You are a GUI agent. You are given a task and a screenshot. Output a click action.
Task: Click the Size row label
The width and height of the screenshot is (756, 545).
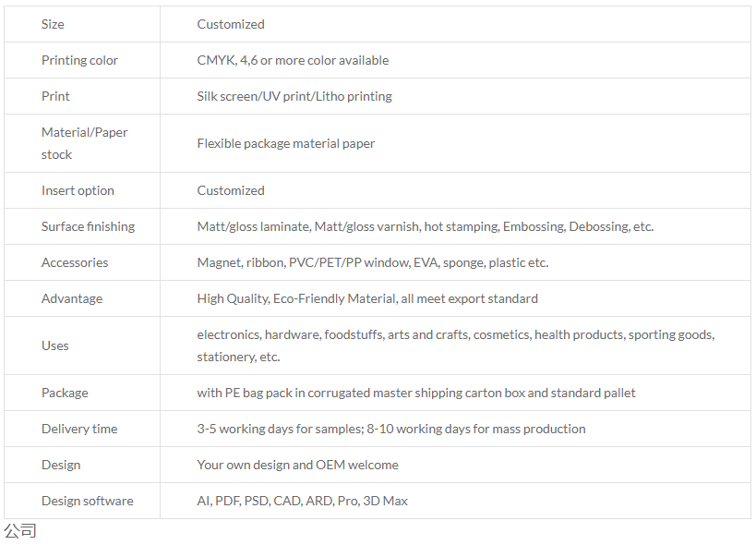tap(53, 24)
